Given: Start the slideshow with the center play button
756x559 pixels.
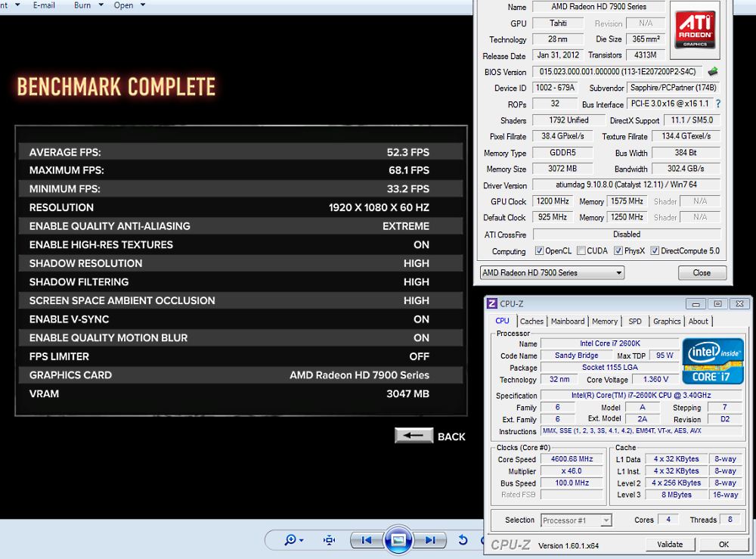Looking at the screenshot, I should [x=398, y=540].
